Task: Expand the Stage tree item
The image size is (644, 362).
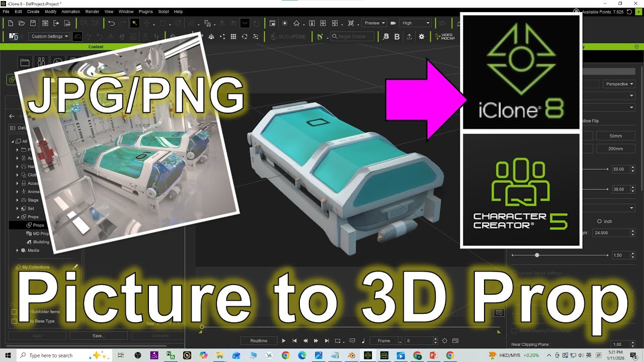Action: 17,200
